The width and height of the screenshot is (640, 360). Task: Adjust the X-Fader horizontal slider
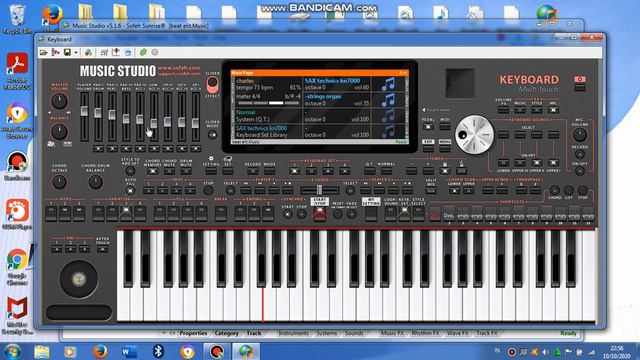319,190
